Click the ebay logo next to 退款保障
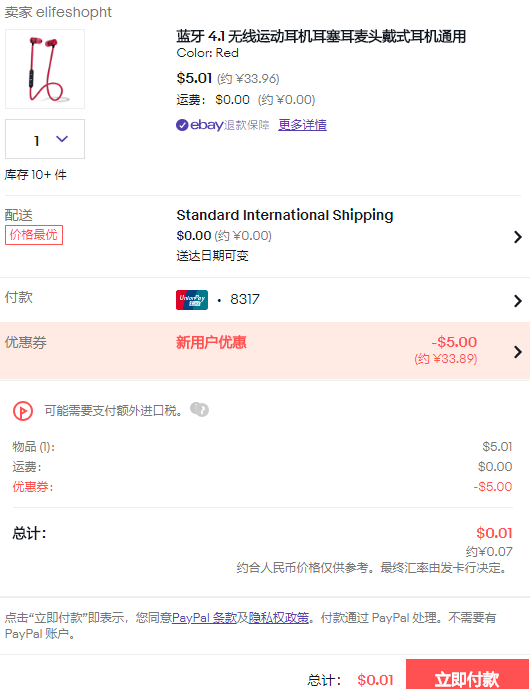The width and height of the screenshot is (530, 689). click(x=207, y=125)
